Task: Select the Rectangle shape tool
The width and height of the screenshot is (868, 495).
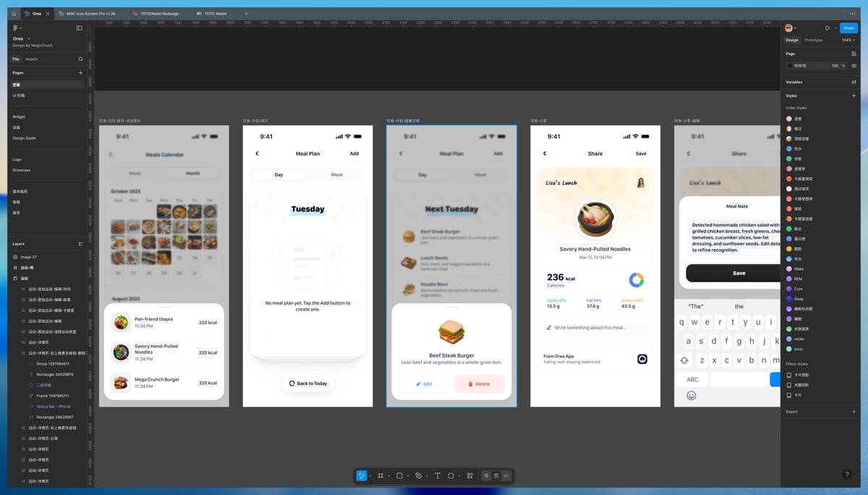Action: (399, 475)
